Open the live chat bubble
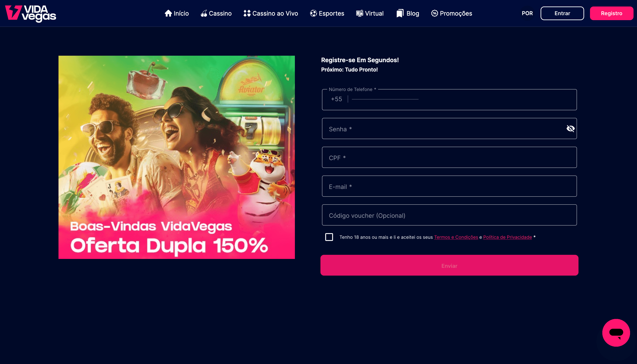Screen dimensions: 637x364 [x=616, y=333]
